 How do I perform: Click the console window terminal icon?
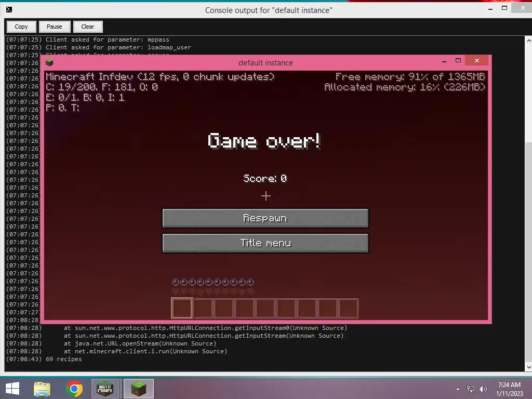[x=9, y=9]
